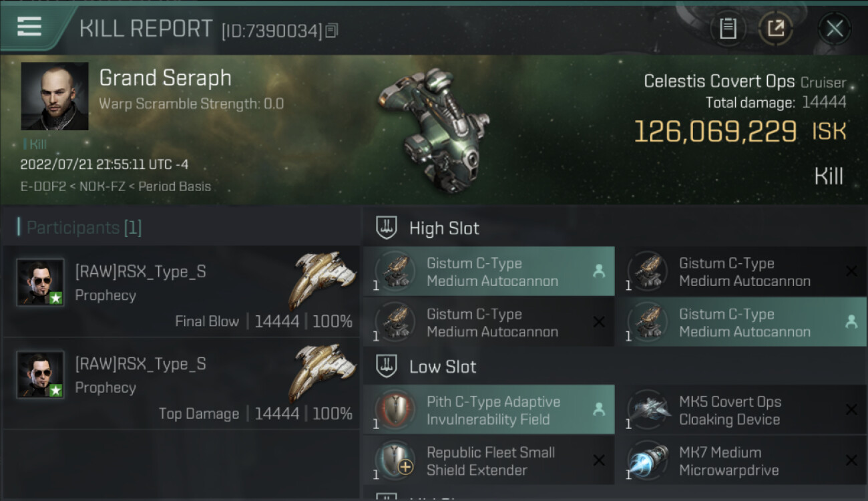The image size is (868, 501).
Task: Click the Low Slot section header
Action: (443, 367)
